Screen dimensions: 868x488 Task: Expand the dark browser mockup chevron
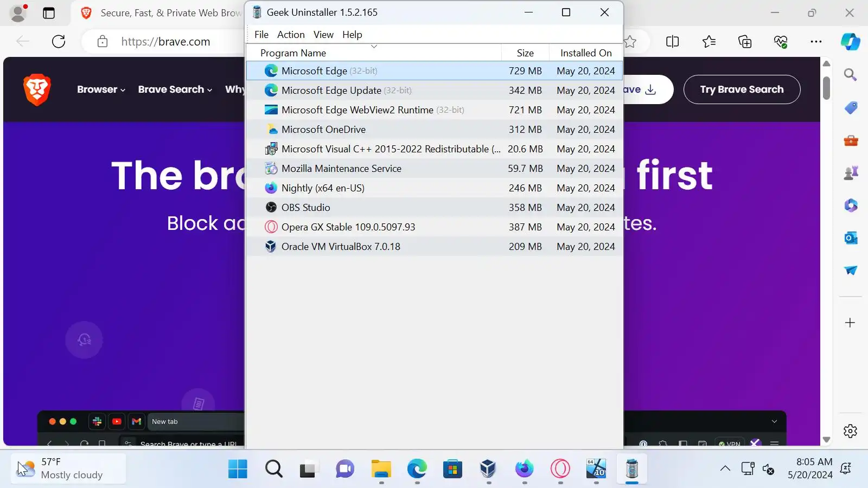pos(774,422)
